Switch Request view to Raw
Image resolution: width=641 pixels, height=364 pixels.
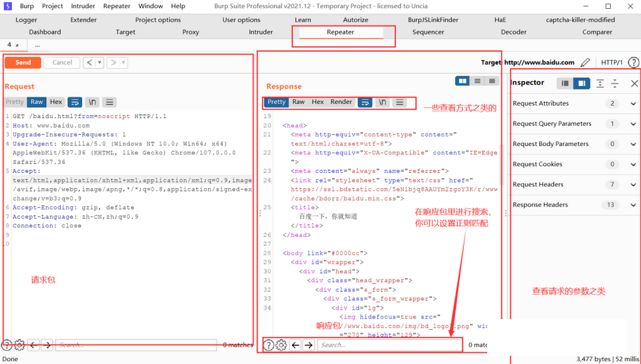click(x=37, y=102)
